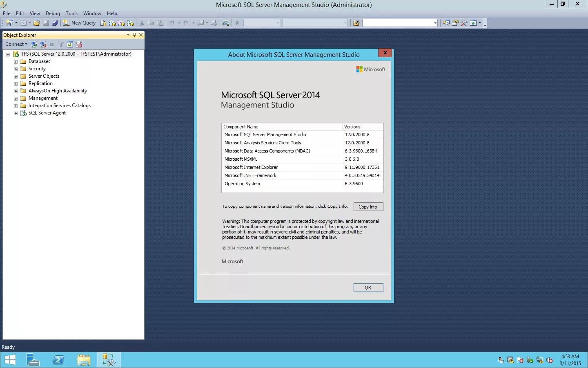Open the Help menu

[112, 13]
